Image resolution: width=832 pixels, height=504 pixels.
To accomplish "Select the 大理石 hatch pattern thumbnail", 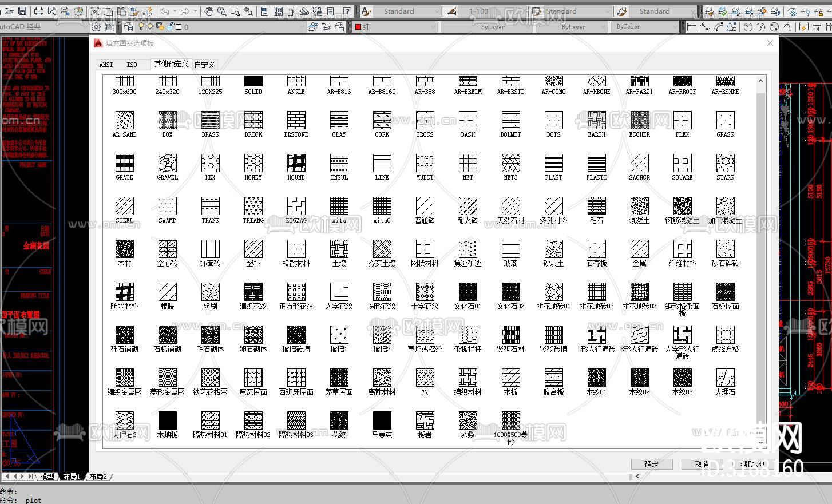I will [725, 378].
